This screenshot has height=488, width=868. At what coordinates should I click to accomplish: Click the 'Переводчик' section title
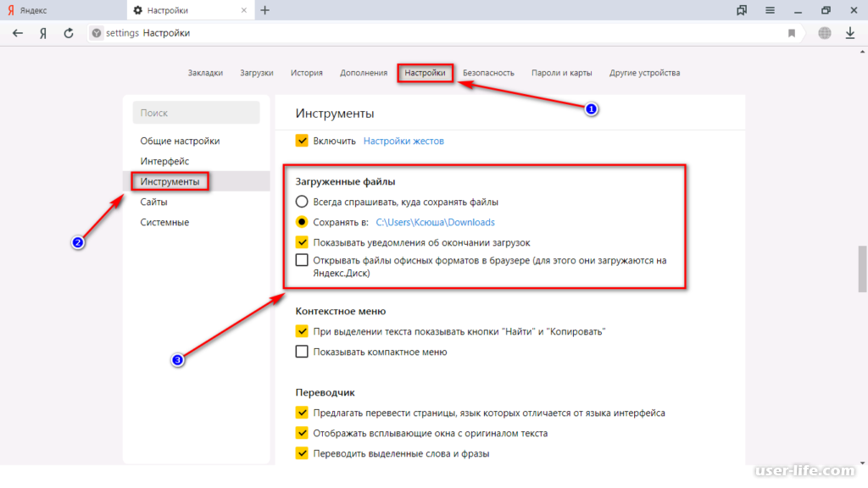(x=325, y=392)
